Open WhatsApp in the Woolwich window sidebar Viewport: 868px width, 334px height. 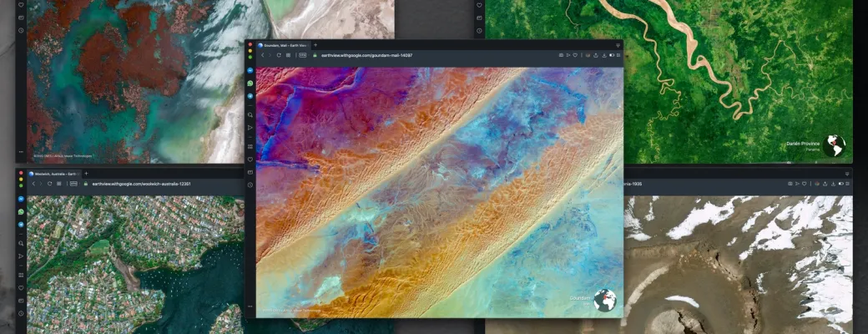pos(21,211)
